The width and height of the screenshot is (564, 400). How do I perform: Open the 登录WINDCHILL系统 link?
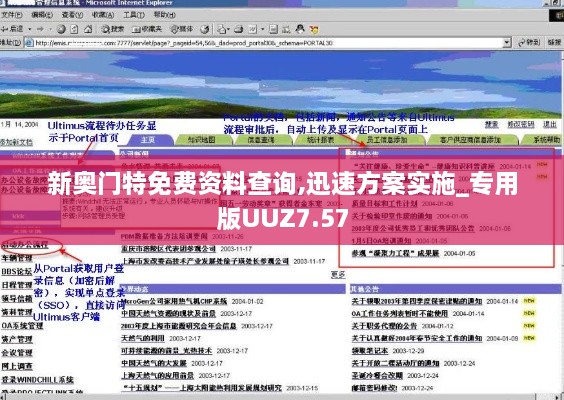coord(37,380)
